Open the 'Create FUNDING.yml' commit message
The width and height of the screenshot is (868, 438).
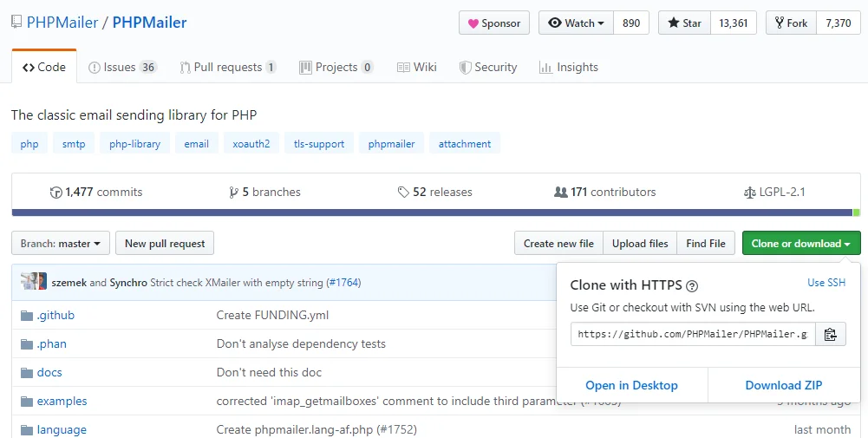[272, 315]
